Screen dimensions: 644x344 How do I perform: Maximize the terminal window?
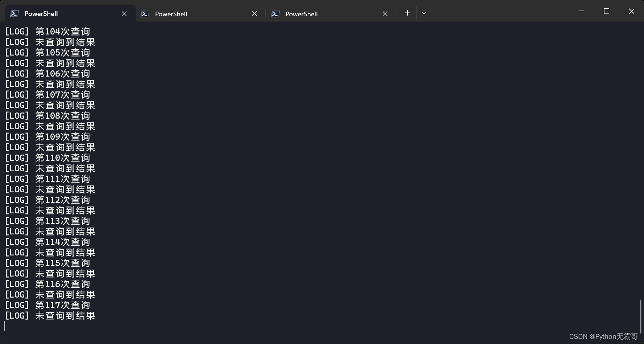(606, 11)
